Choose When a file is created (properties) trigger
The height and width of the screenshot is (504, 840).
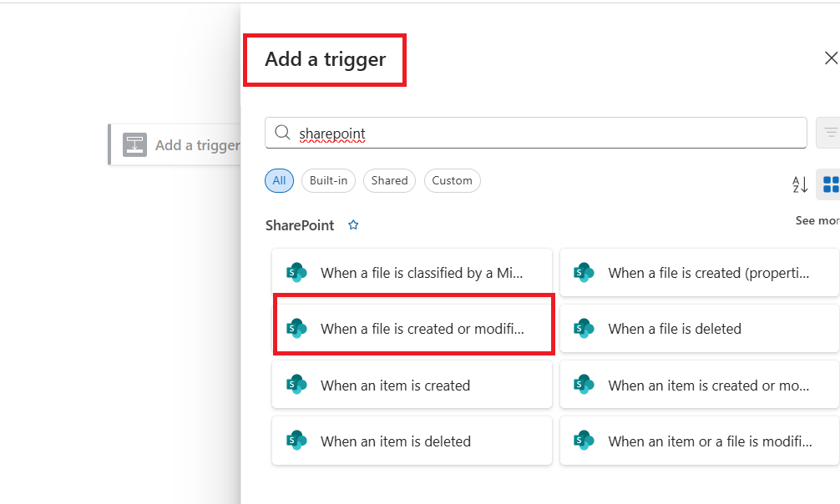point(700,273)
